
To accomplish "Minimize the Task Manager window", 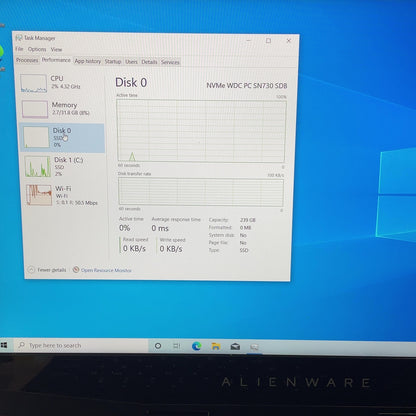I will pyautogui.click(x=249, y=40).
